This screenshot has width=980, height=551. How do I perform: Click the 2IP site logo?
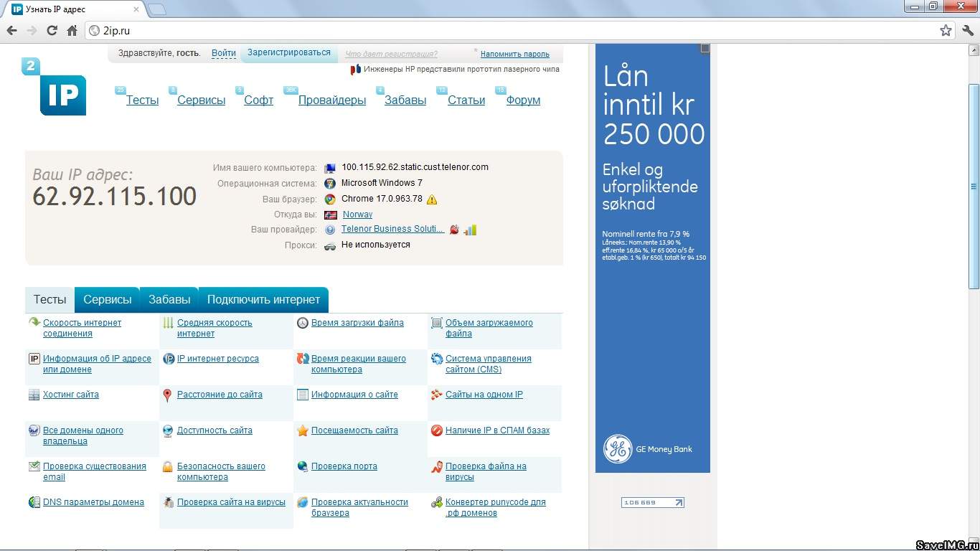point(55,88)
